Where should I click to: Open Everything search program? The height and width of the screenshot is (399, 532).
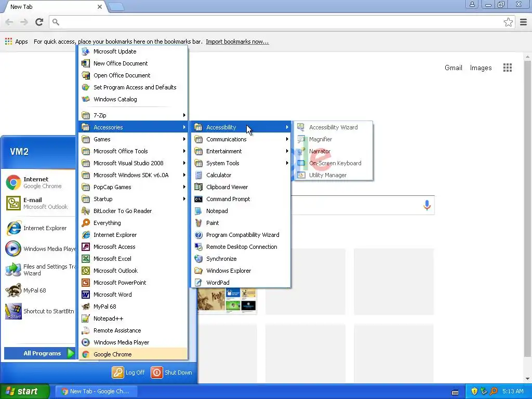[x=133, y=223]
